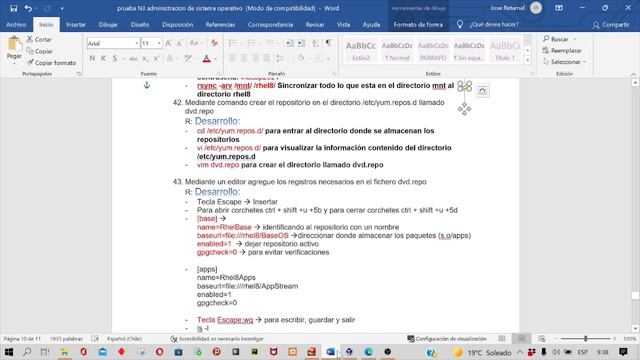Click decrease indent icon

tap(290, 43)
